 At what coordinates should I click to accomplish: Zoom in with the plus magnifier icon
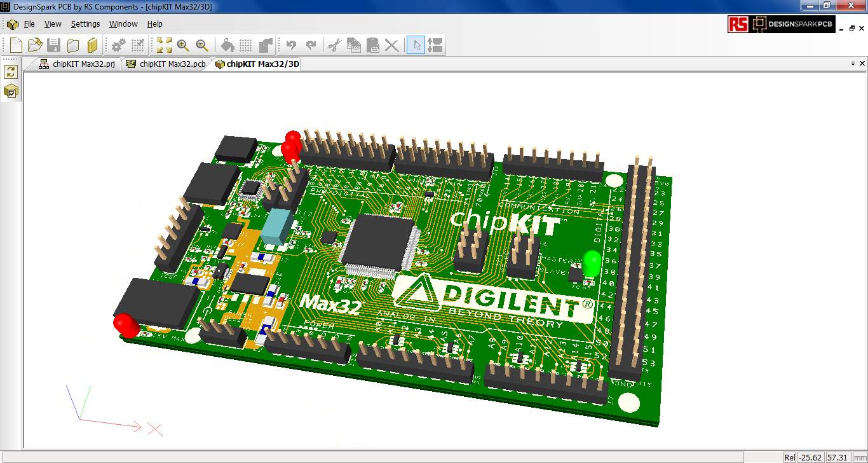coord(183,45)
